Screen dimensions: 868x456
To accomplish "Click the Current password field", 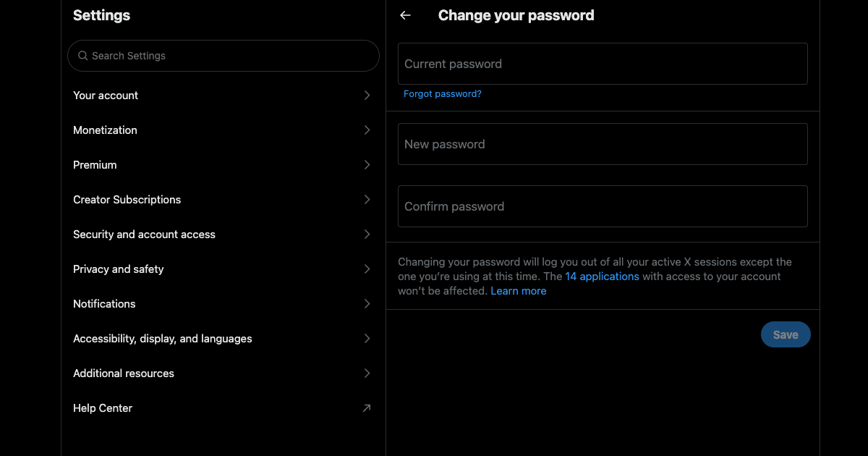I will 603,63.
